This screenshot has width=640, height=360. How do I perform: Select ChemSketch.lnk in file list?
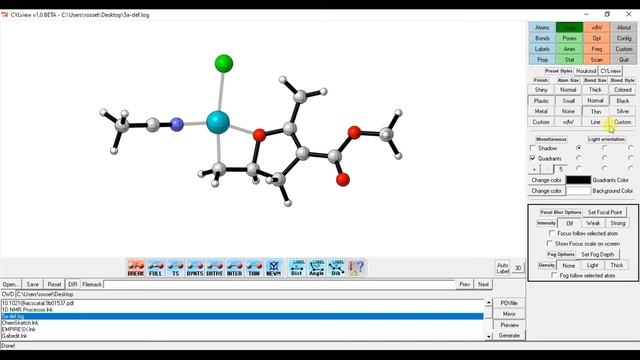[x=242, y=322]
